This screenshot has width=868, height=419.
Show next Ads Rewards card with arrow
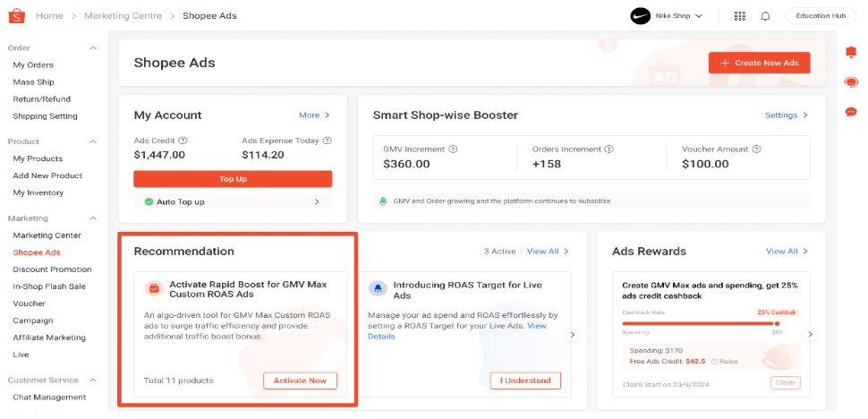tap(810, 334)
